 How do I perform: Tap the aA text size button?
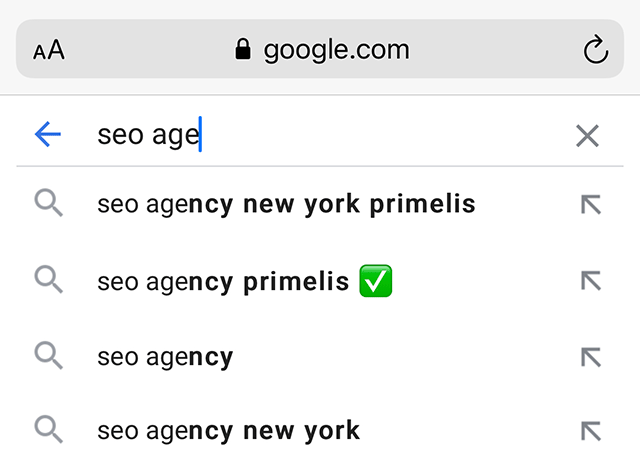point(48,50)
